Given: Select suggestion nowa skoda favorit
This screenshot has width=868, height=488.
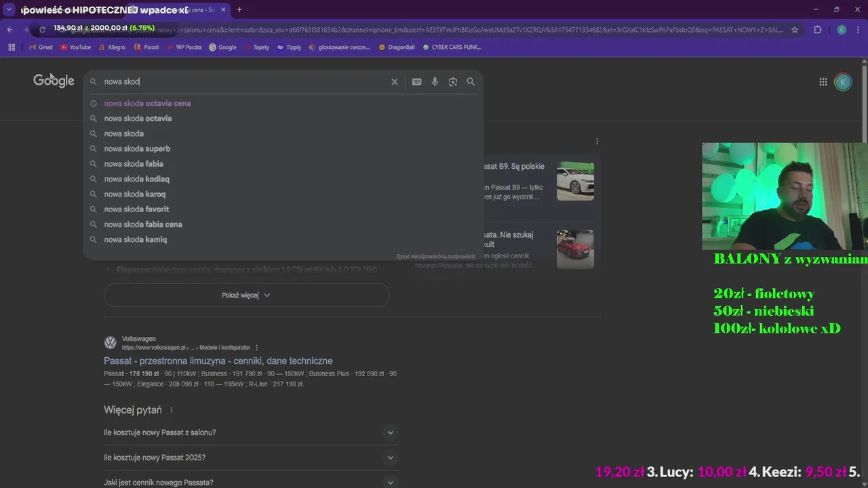Looking at the screenshot, I should (283, 209).
